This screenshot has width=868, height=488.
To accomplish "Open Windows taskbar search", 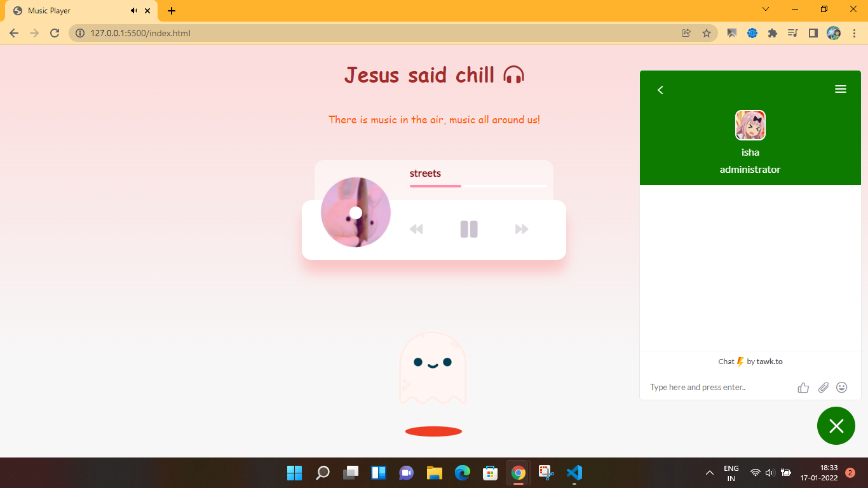I will (x=323, y=473).
